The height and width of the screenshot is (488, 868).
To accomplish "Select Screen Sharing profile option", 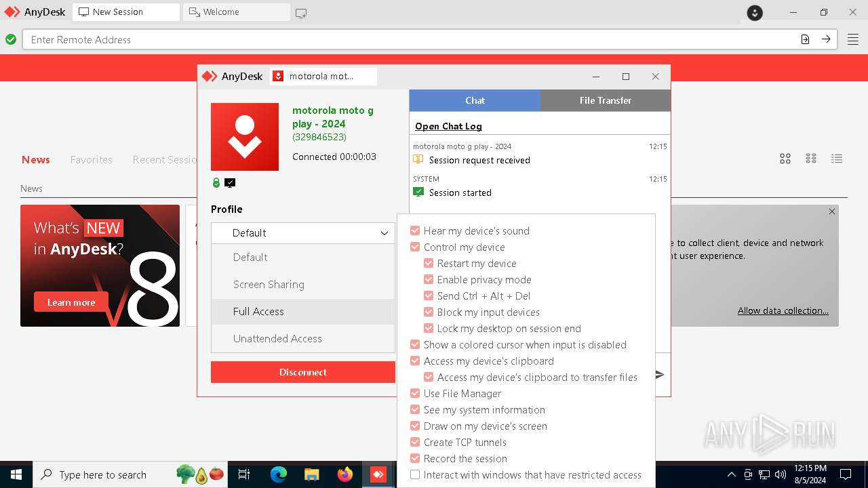I will pos(302,285).
